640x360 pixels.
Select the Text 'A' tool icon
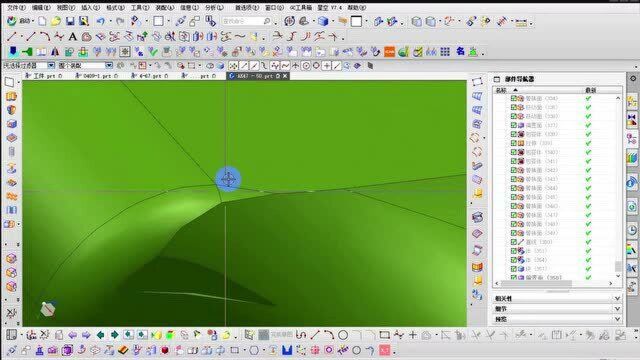[x=72, y=37]
